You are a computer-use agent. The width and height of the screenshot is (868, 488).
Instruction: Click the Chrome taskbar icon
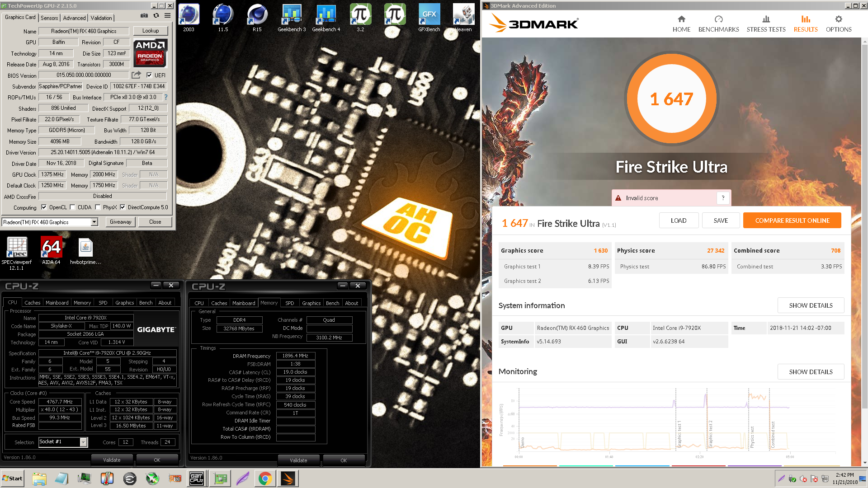[x=265, y=479]
